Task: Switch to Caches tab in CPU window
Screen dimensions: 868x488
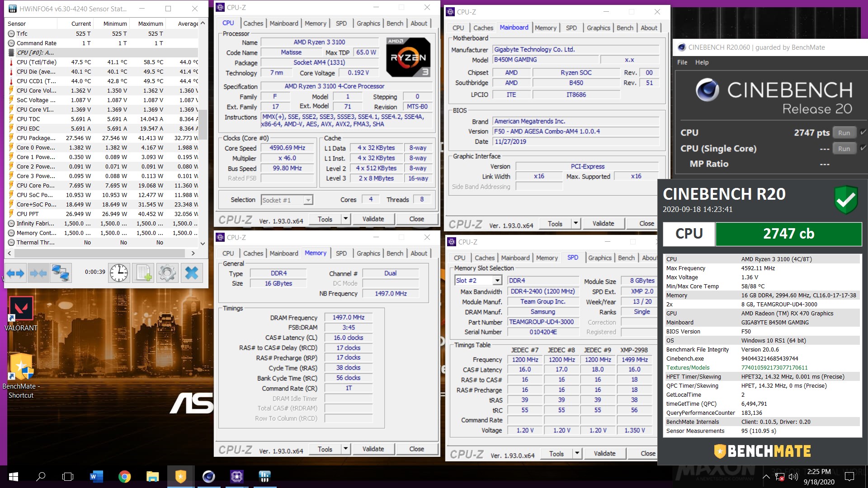Action: point(253,23)
